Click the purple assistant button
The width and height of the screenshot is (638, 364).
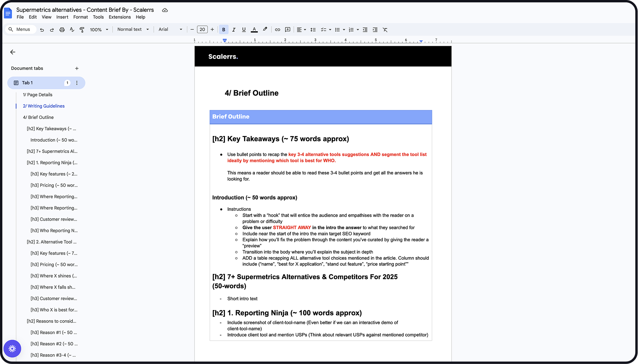coord(12,348)
